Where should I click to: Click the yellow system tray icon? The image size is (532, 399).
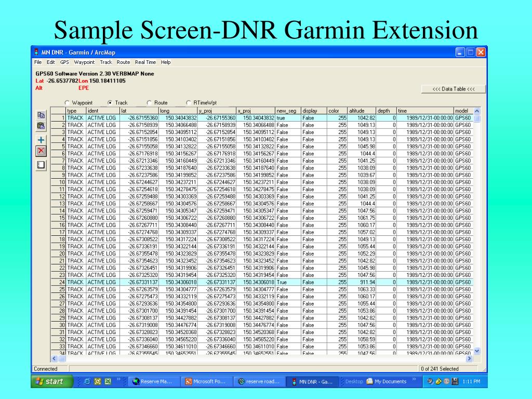(x=438, y=381)
